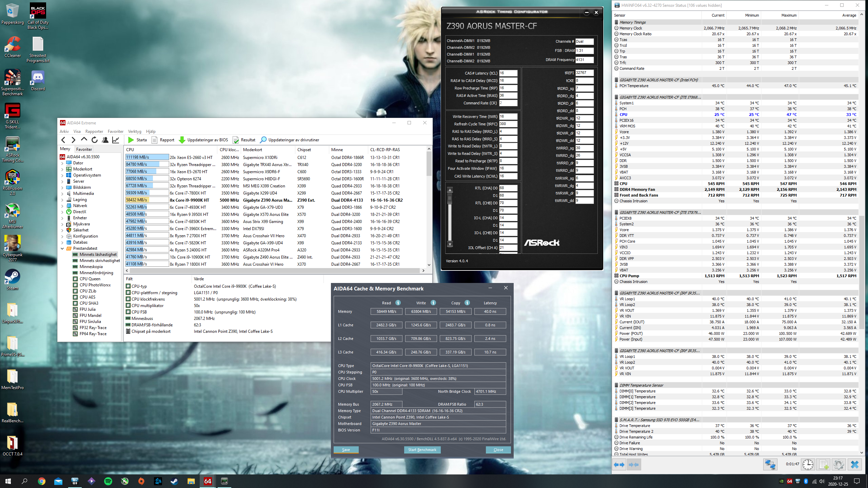The width and height of the screenshot is (868, 488).
Task: Switch to the Favoriter tab in AIDA64 sidebar
Action: 84,149
